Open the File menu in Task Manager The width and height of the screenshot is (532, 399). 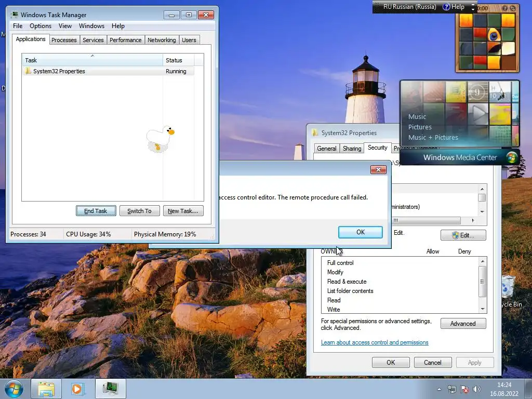pos(18,26)
